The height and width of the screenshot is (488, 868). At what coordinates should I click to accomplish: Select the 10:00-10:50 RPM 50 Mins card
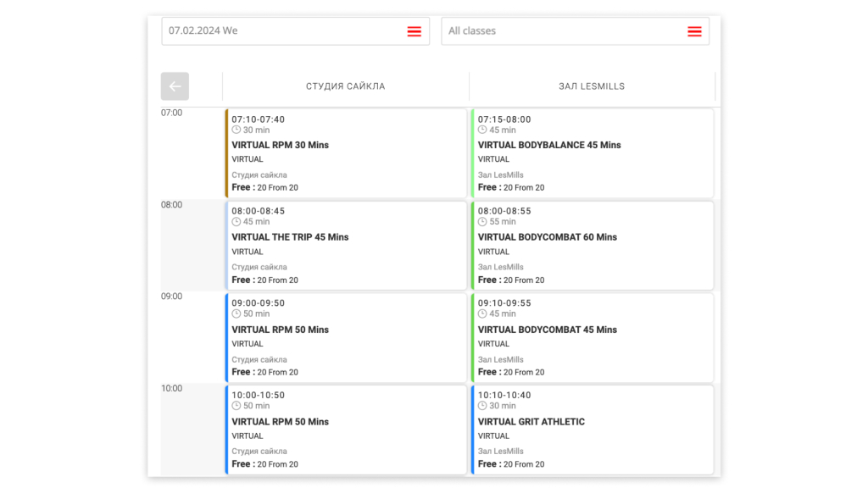[x=346, y=430]
